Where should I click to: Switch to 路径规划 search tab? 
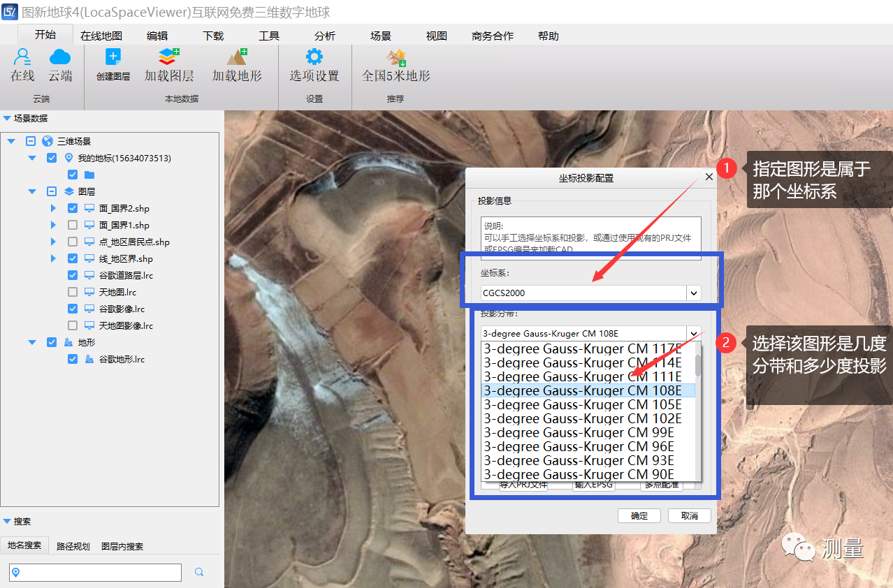73,546
